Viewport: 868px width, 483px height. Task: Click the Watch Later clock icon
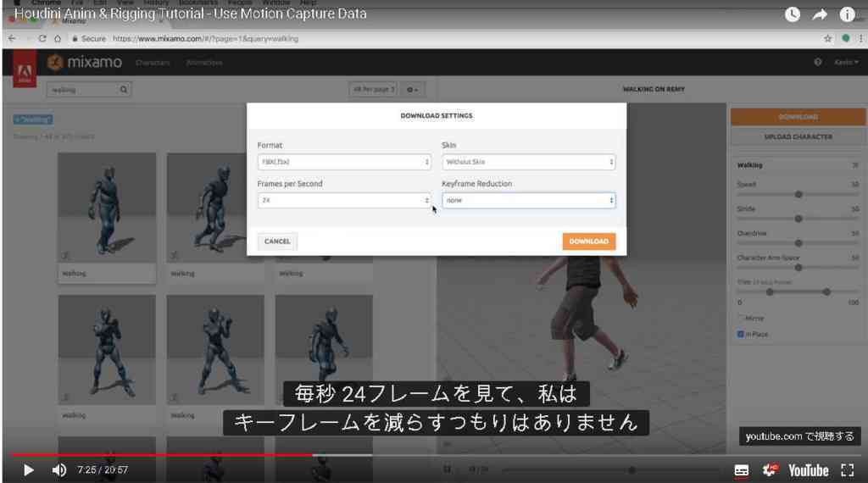point(793,14)
